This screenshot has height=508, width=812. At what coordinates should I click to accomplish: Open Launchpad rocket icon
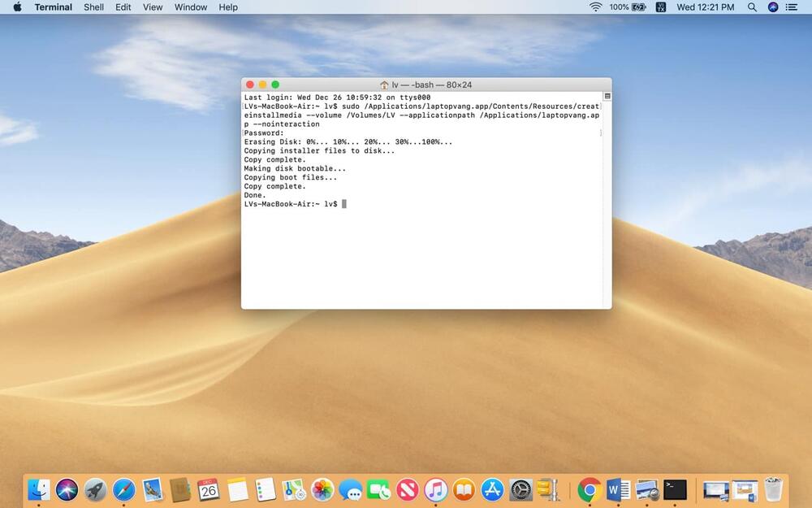(95, 489)
